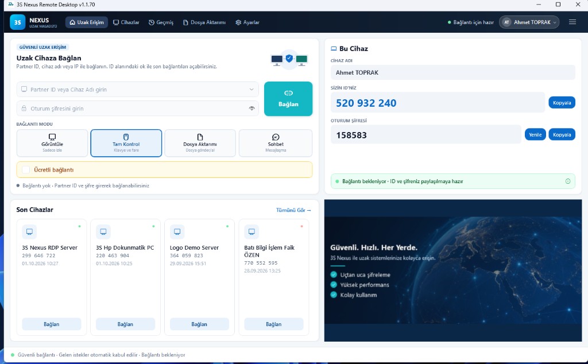Click the Batı Bilgi İşlem monitor icon
The height and width of the screenshot is (364, 588).
coord(252,232)
